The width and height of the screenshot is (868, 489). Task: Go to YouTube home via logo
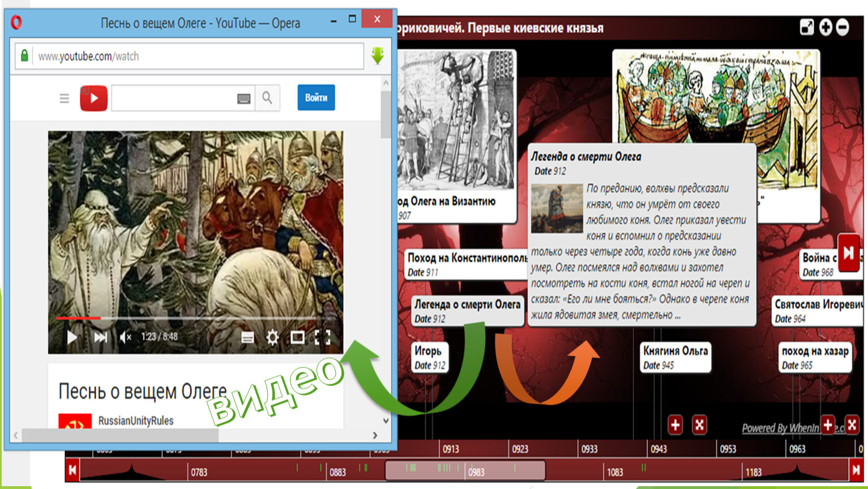[94, 98]
